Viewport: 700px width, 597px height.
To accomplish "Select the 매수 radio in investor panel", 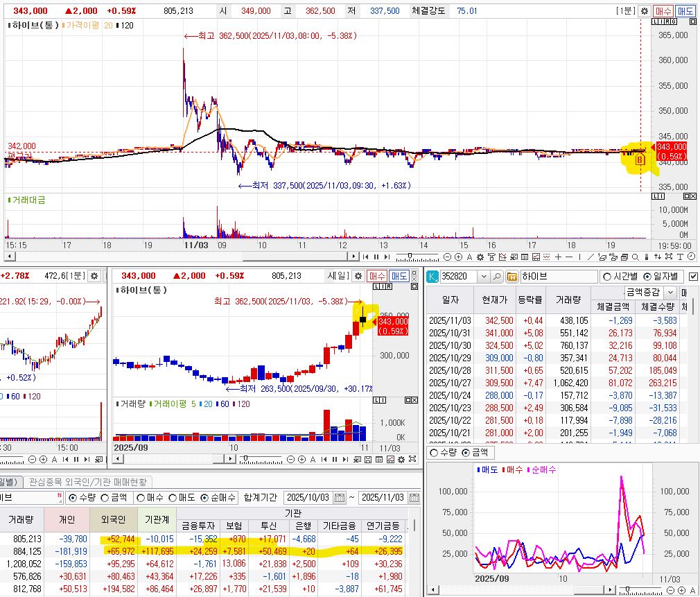I will pyautogui.click(x=141, y=497).
